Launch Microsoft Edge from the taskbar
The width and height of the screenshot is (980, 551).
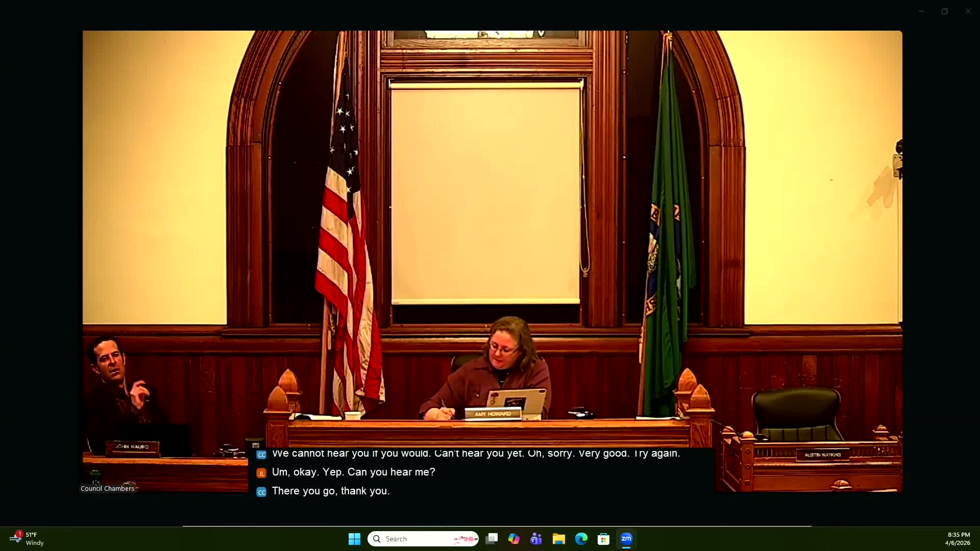[581, 539]
